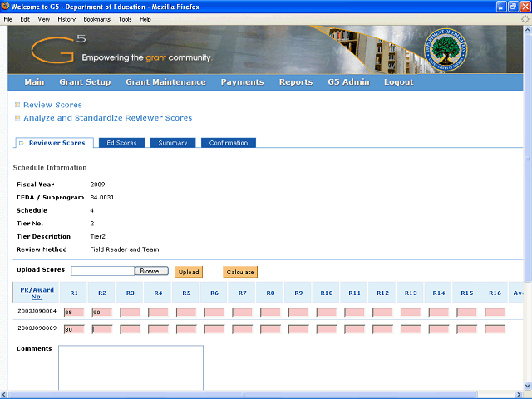Screen dimensions: 532x399
Task: Sort by PR/Award No. column link
Action: [x=37, y=293]
